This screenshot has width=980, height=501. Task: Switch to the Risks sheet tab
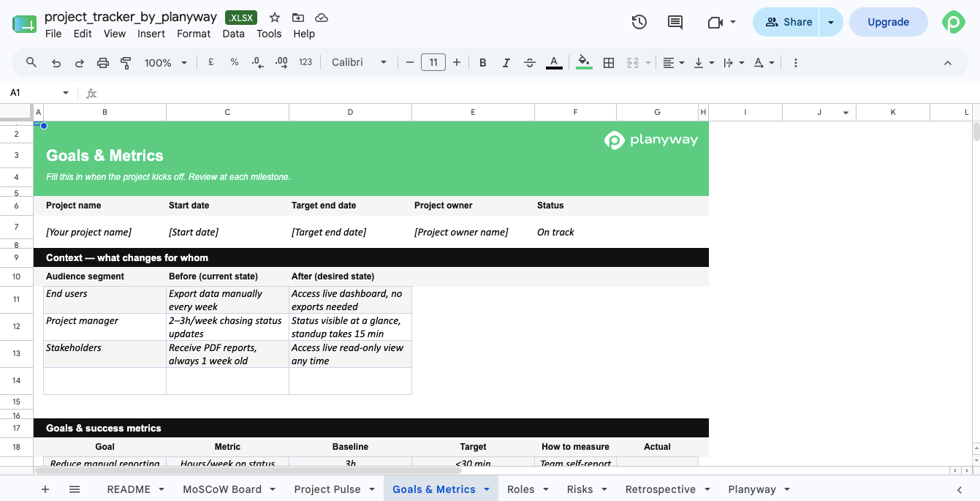tap(580, 489)
